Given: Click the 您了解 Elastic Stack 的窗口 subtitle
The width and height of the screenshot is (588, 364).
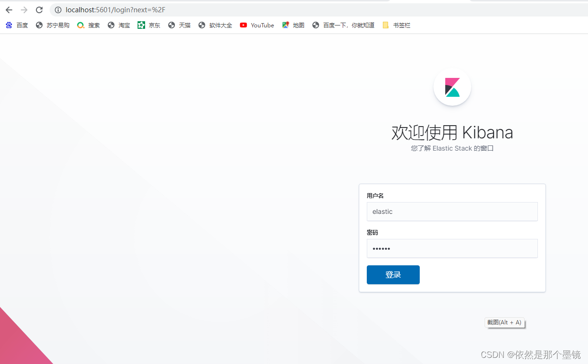Looking at the screenshot, I should point(452,148).
